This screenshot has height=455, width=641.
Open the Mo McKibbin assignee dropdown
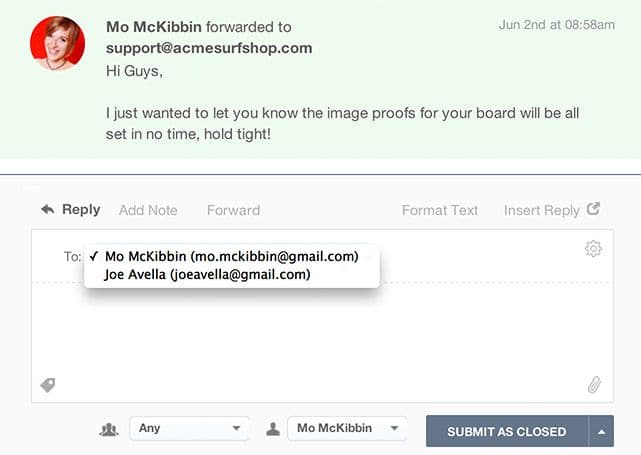point(347,429)
